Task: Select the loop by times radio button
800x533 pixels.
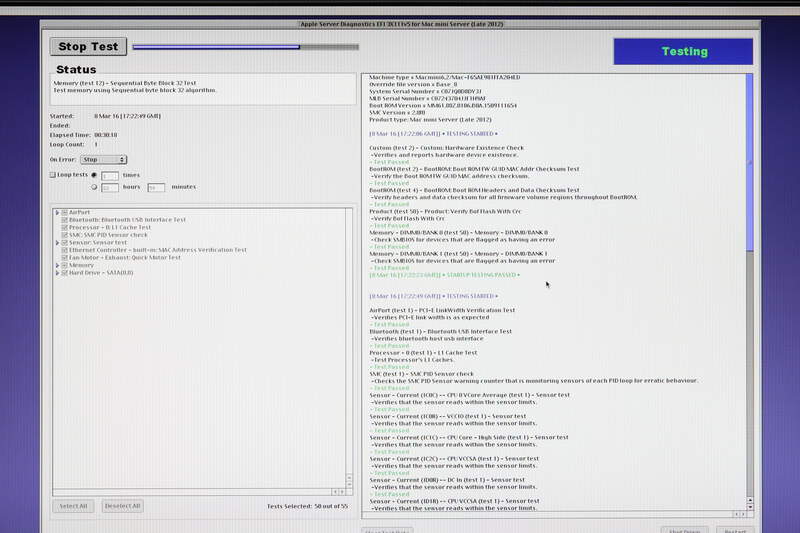Action: click(94, 175)
